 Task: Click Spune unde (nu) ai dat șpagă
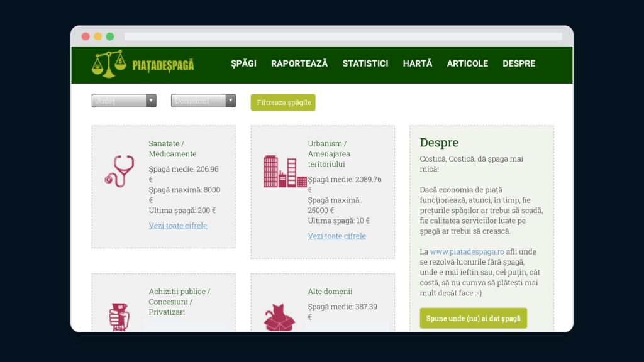[473, 318]
